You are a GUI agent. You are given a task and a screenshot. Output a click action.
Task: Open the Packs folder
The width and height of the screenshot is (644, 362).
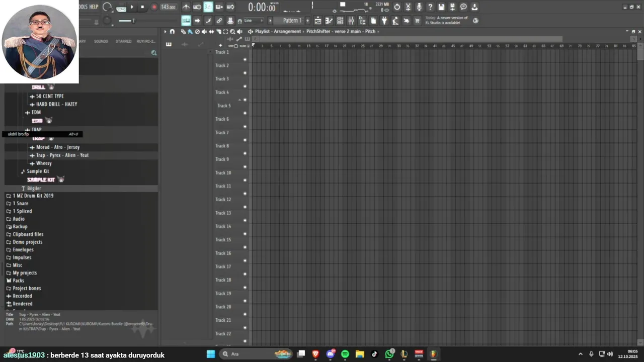coord(18,281)
